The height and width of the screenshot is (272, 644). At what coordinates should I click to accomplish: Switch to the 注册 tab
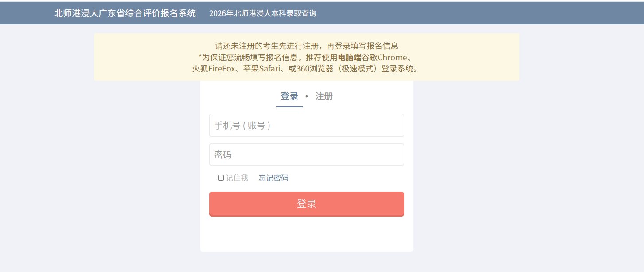[x=324, y=96]
